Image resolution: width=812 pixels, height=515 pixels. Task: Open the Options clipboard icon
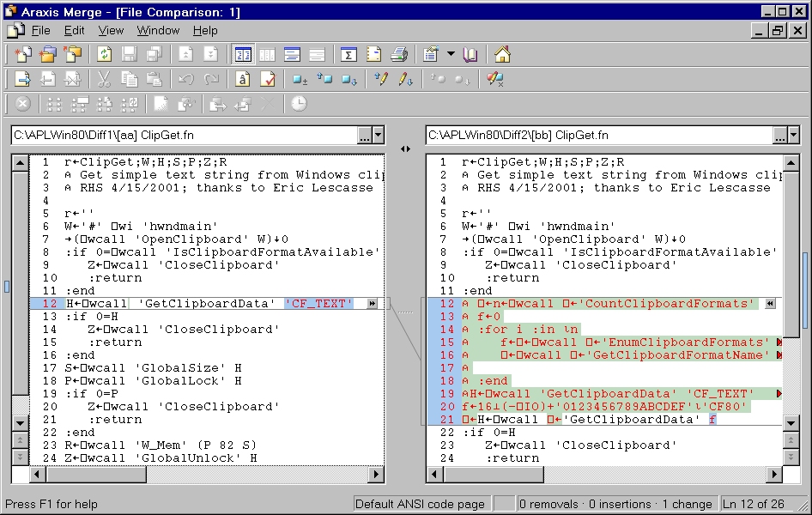tap(430, 54)
